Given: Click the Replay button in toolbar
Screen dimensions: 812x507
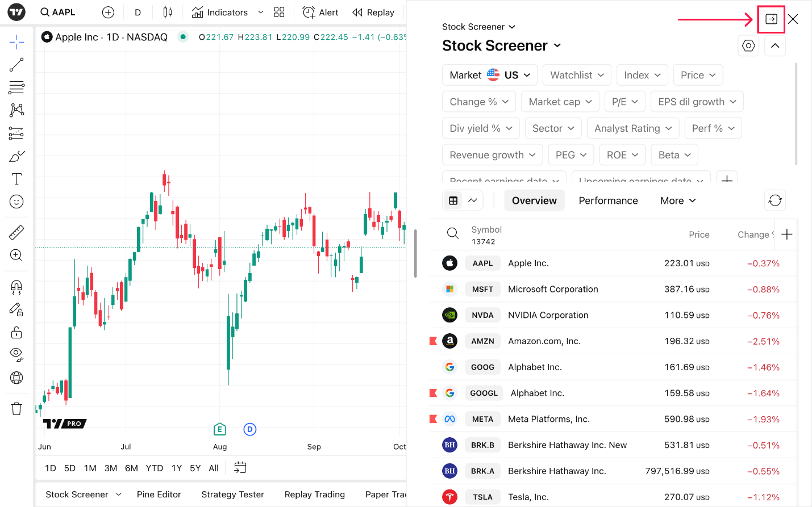Looking at the screenshot, I should (373, 12).
